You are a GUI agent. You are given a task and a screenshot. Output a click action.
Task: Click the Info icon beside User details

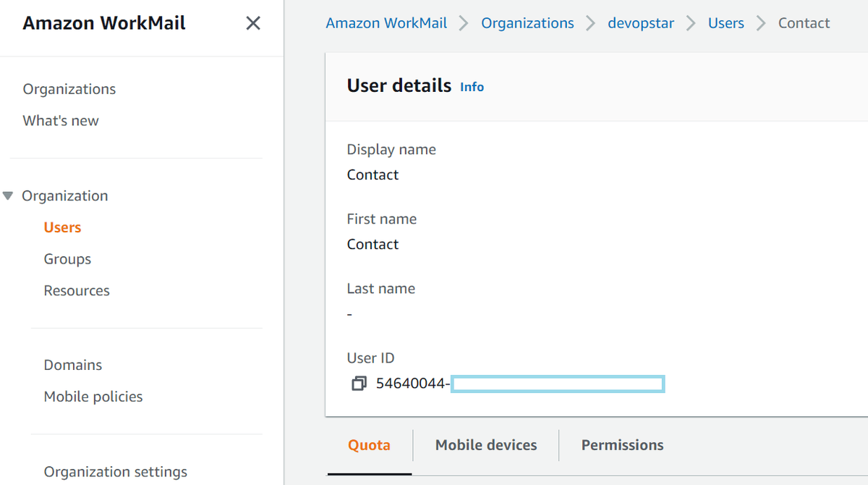(472, 86)
